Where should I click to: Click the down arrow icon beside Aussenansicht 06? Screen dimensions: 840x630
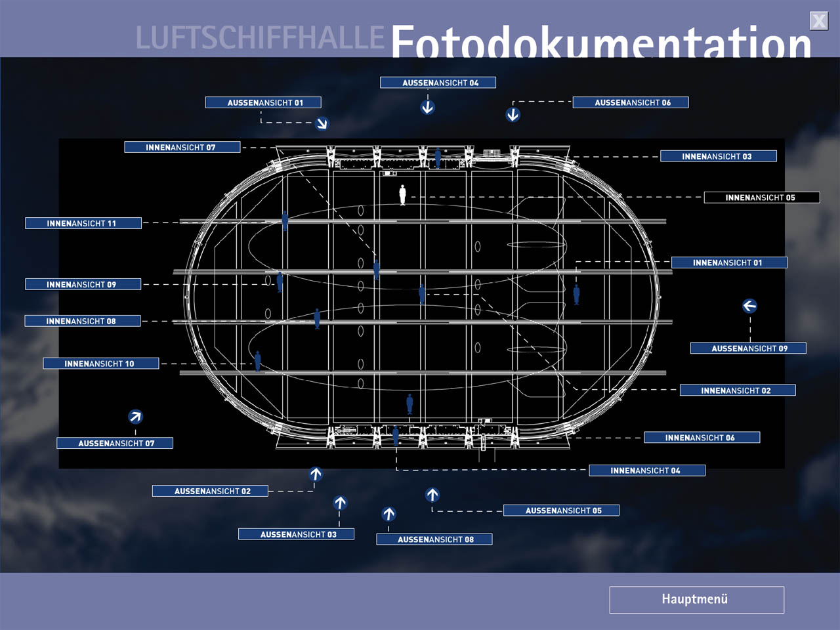pos(513,115)
